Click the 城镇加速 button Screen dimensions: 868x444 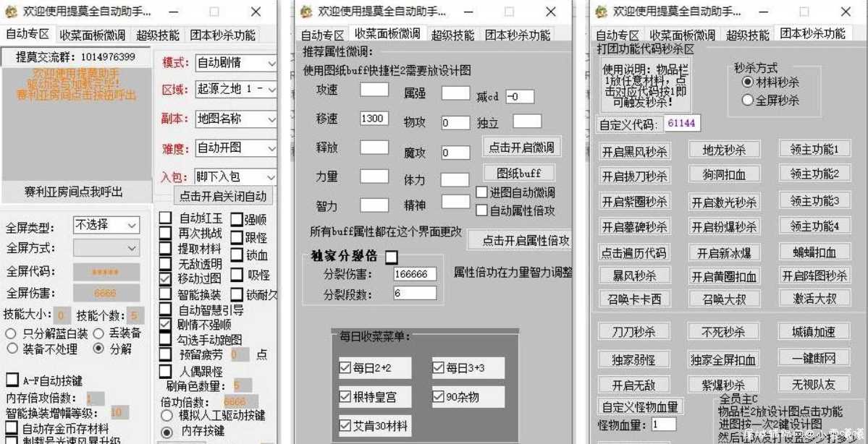pos(814,332)
